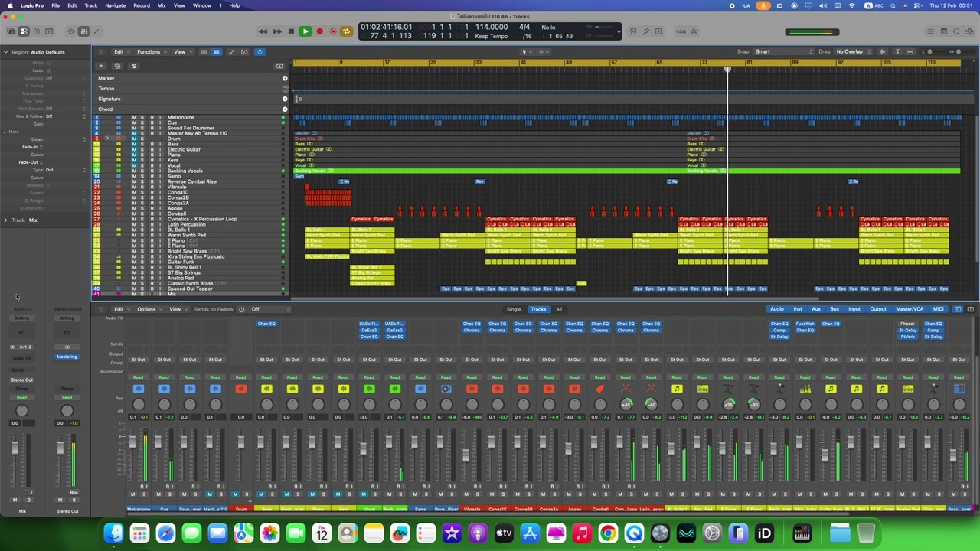The width and height of the screenshot is (980, 551).
Task: Expand the Track Mix disclosure triangle
Action: [x=5, y=220]
